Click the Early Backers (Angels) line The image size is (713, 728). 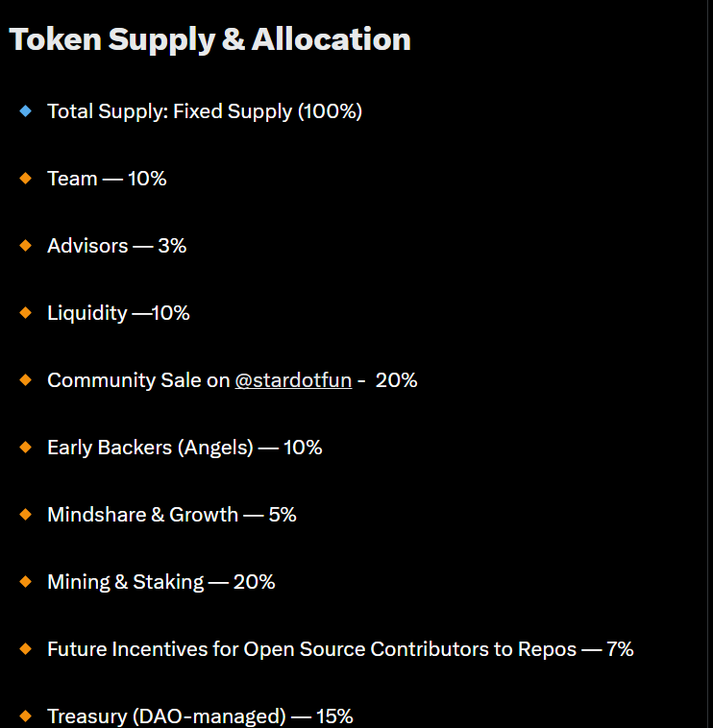tap(184, 448)
